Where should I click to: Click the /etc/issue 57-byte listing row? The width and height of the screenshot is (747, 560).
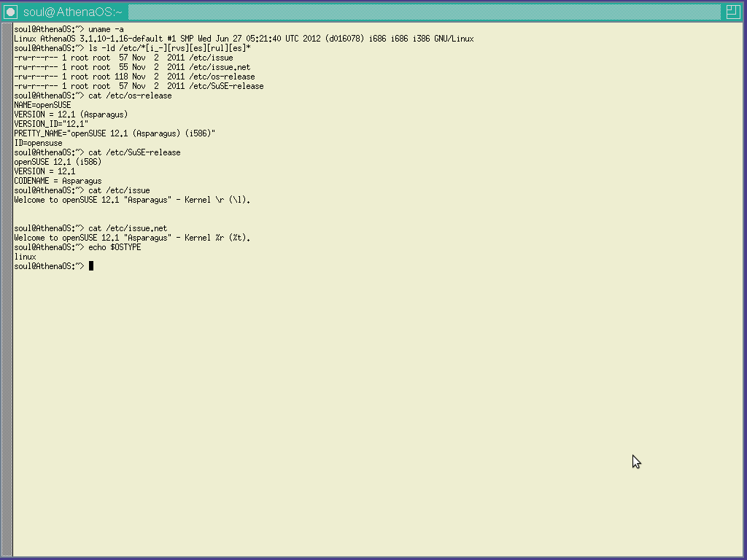[x=123, y=58]
